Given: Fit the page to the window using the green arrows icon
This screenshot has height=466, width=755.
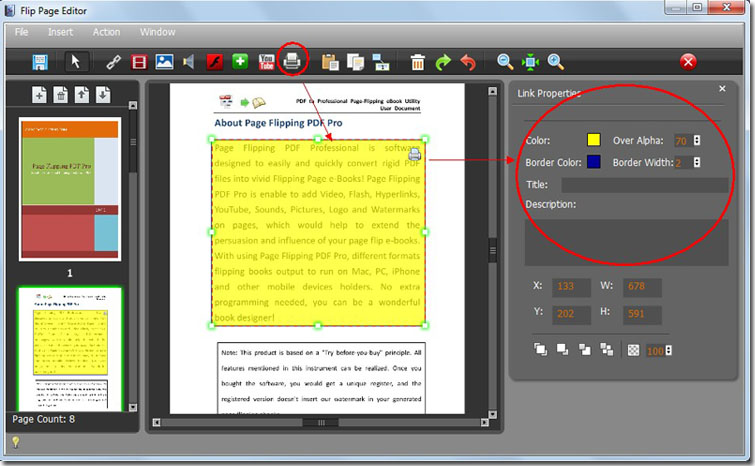Looking at the screenshot, I should coord(530,62).
